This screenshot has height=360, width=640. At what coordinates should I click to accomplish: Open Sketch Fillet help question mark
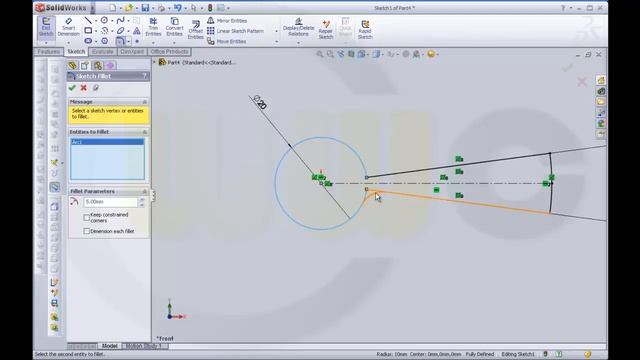click(x=144, y=76)
